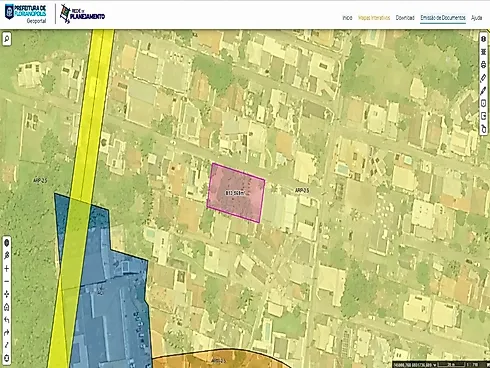Select the pan arrows tool

click(x=6, y=294)
